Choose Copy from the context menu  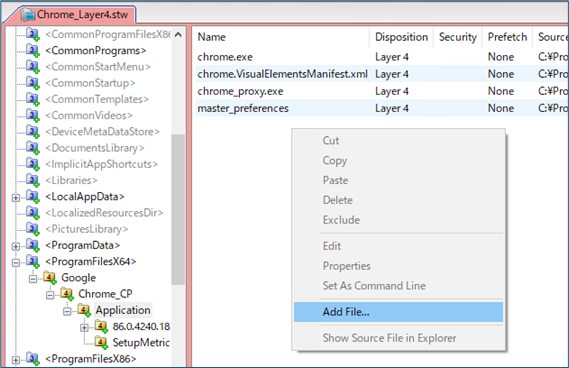[x=398, y=160]
